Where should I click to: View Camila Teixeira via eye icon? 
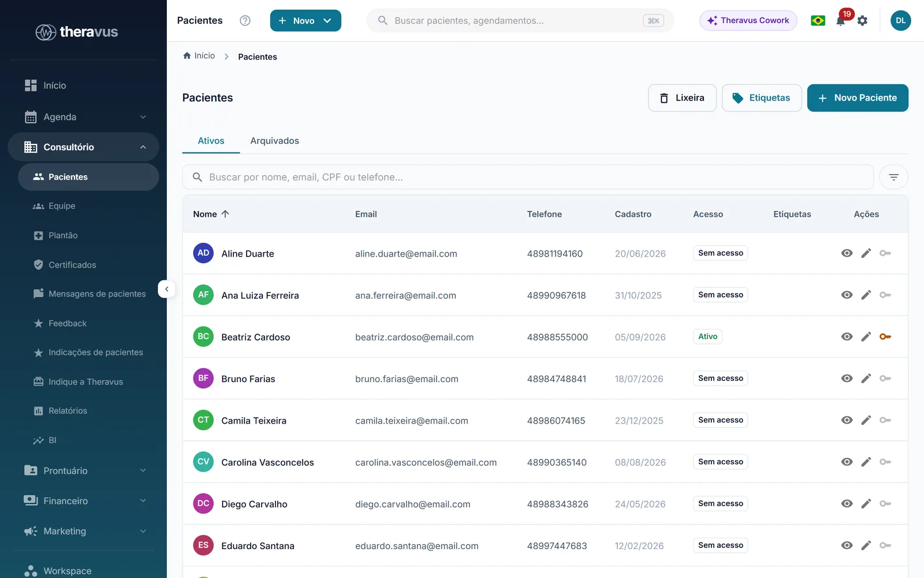(x=847, y=420)
